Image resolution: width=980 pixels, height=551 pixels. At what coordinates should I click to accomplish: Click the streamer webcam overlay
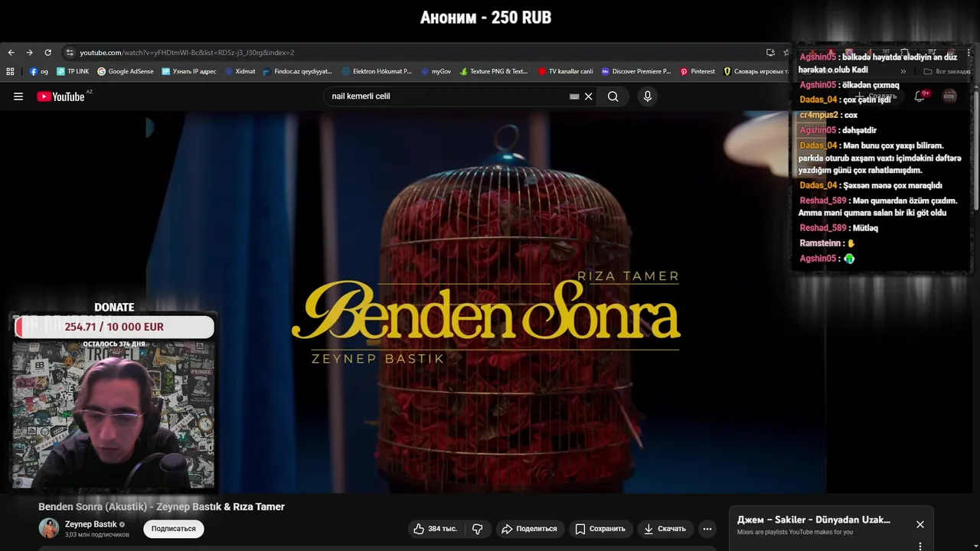pyautogui.click(x=113, y=416)
